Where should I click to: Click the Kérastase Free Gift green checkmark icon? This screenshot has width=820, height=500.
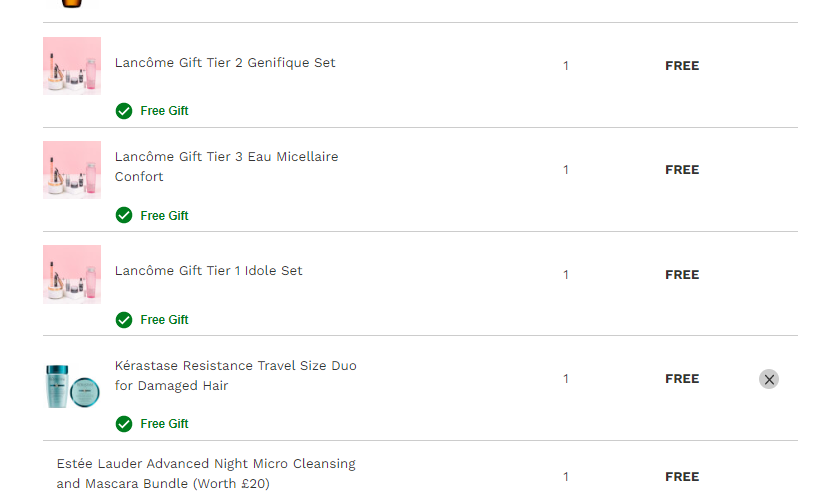(x=124, y=424)
